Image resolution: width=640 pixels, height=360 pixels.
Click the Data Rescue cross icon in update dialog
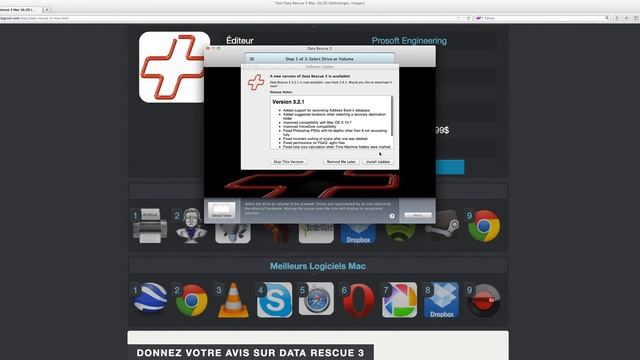click(256, 82)
